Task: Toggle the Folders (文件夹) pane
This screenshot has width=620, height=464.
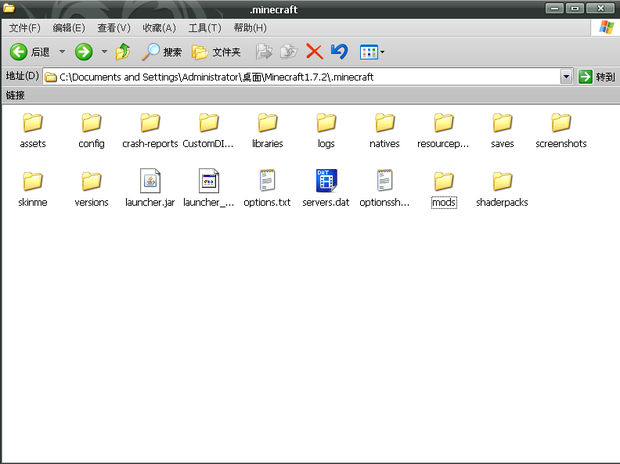Action: pyautogui.click(x=216, y=51)
